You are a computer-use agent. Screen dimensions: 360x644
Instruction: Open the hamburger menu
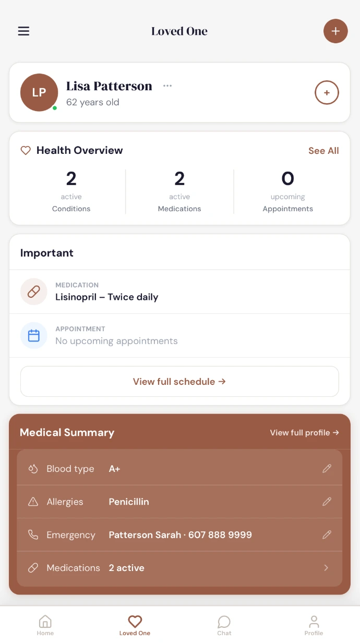(23, 31)
